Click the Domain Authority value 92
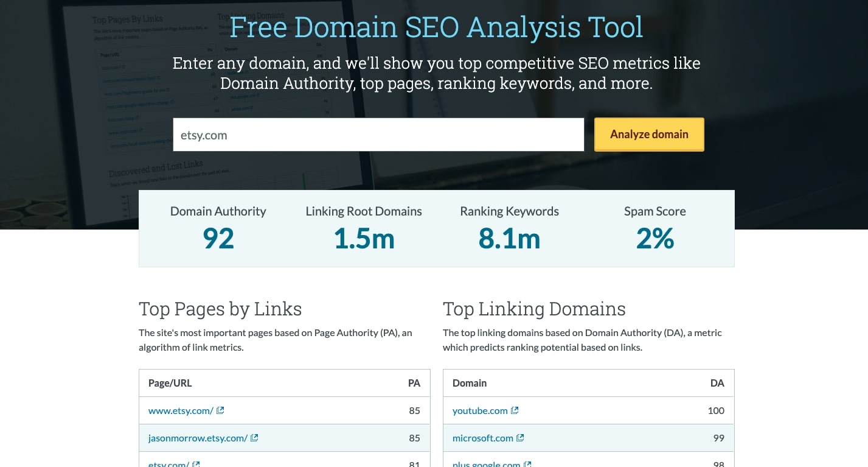This screenshot has width=868, height=467. 218,239
